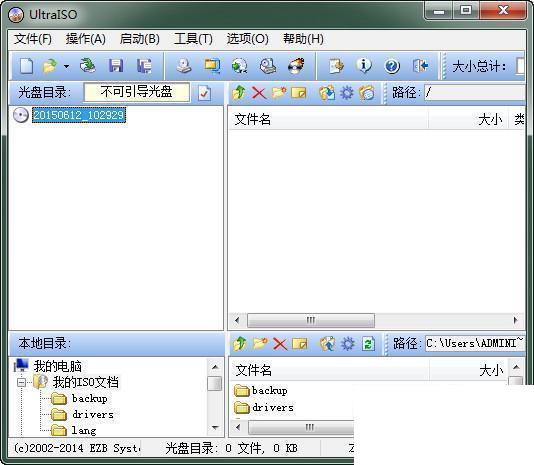Open the dropdown arrow beside Open icon
This screenshot has width=534, height=465.
tap(66, 66)
